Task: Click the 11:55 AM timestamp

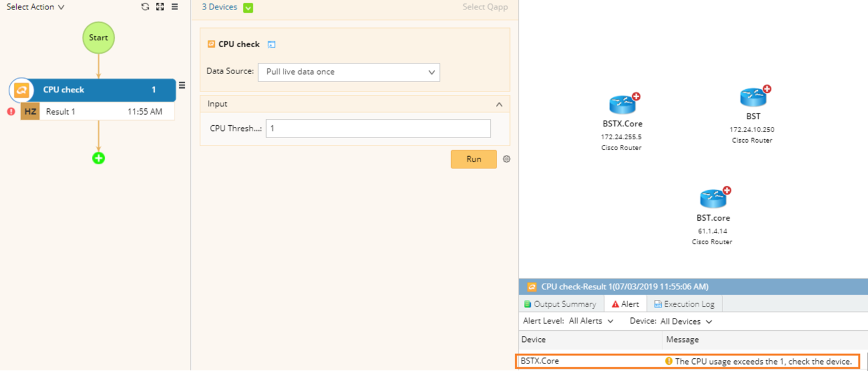Action: click(145, 111)
